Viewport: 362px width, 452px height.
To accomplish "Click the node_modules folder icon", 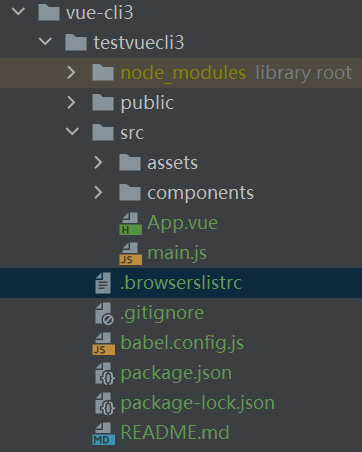I will (103, 72).
